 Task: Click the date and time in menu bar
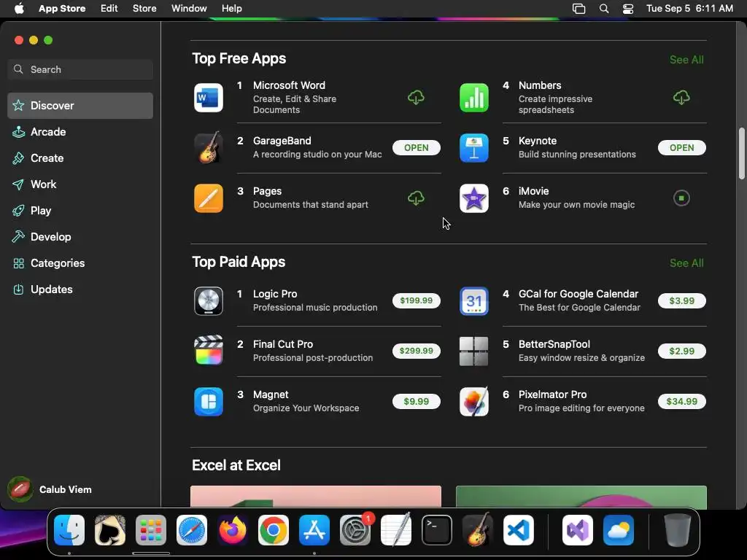[689, 9]
